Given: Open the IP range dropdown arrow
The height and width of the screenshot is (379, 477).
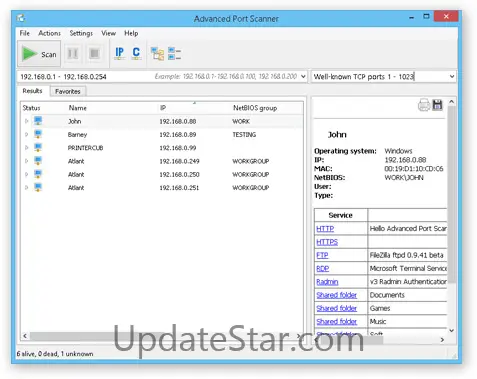Looking at the screenshot, I should click(x=303, y=77).
